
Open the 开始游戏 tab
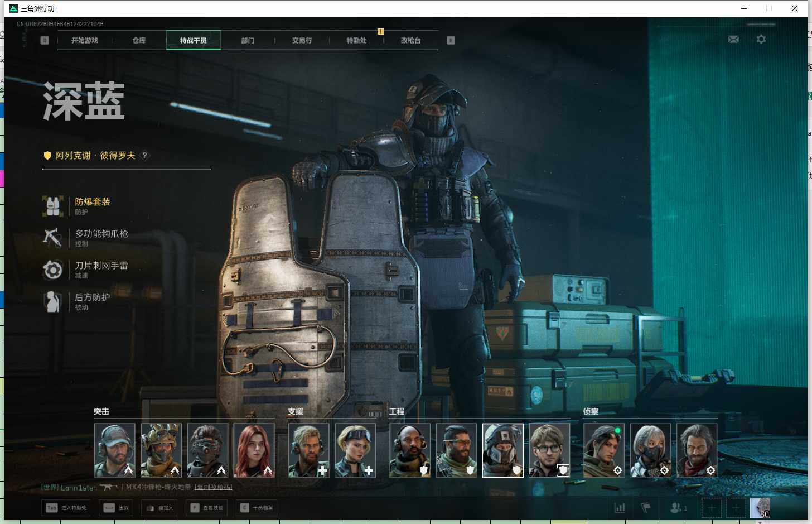point(85,40)
